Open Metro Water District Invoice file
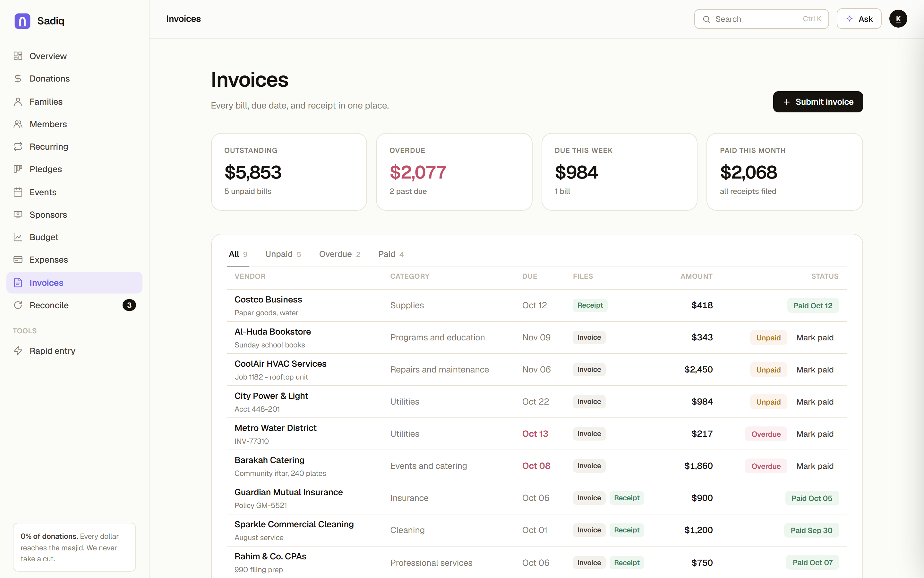This screenshot has height=578, width=924. pos(589,434)
